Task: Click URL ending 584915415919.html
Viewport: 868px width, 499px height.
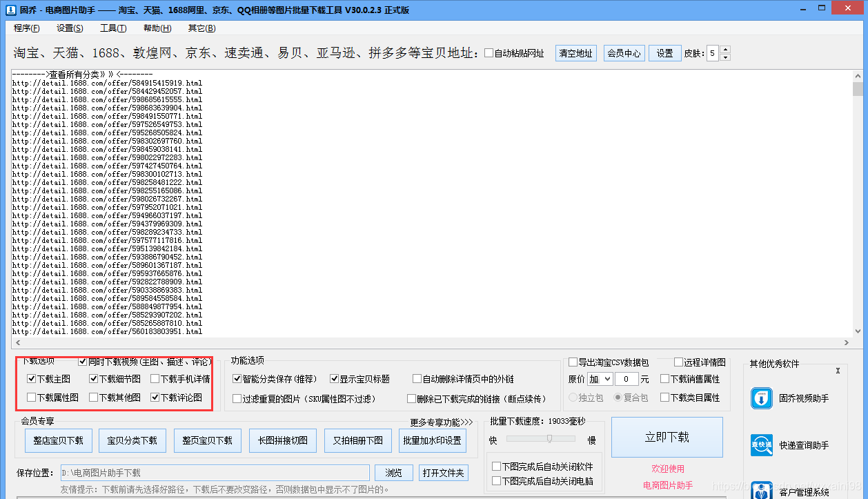Action: (107, 83)
